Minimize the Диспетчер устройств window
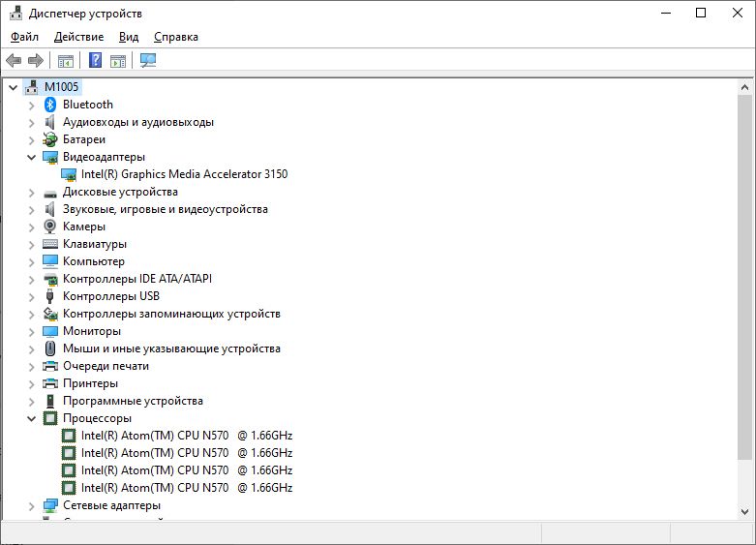 click(666, 13)
